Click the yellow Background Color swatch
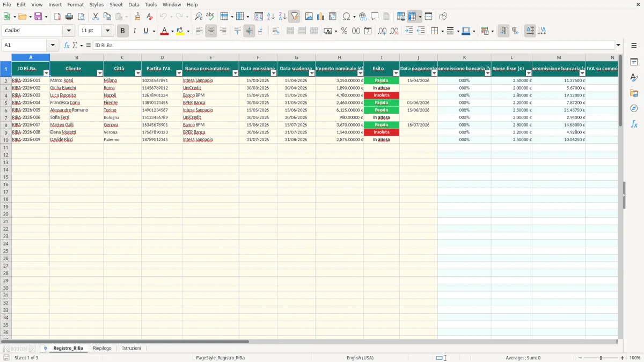This screenshot has height=362, width=644. [x=180, y=31]
